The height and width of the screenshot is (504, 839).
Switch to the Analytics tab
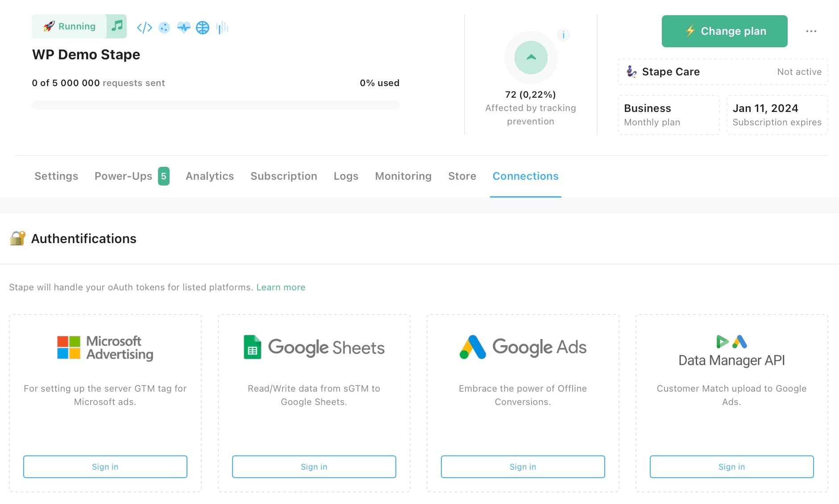coord(210,176)
